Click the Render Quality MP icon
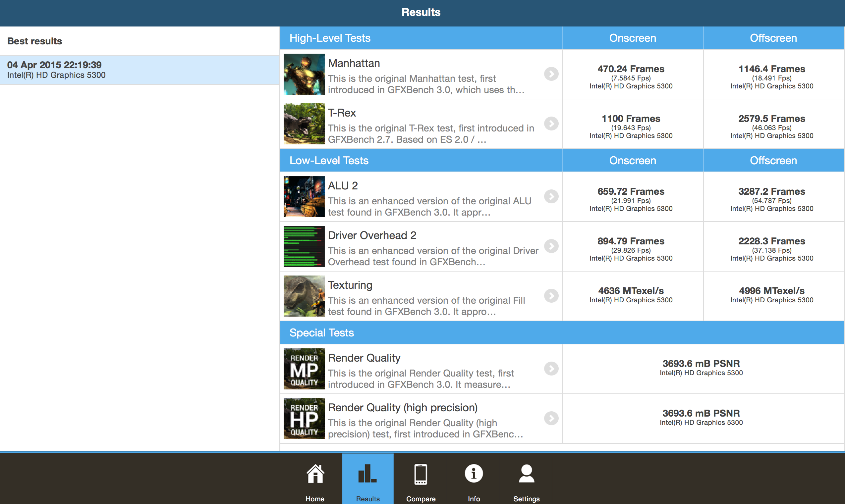 [304, 369]
